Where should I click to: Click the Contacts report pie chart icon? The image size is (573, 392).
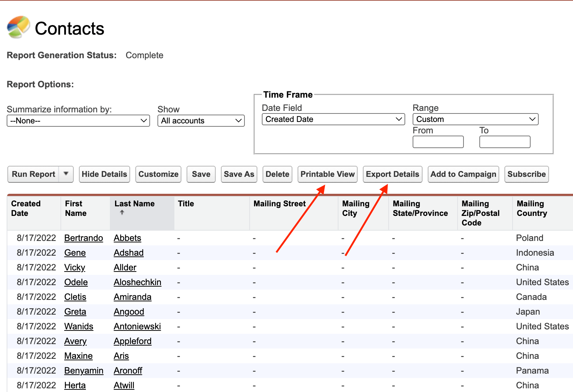pos(18,27)
